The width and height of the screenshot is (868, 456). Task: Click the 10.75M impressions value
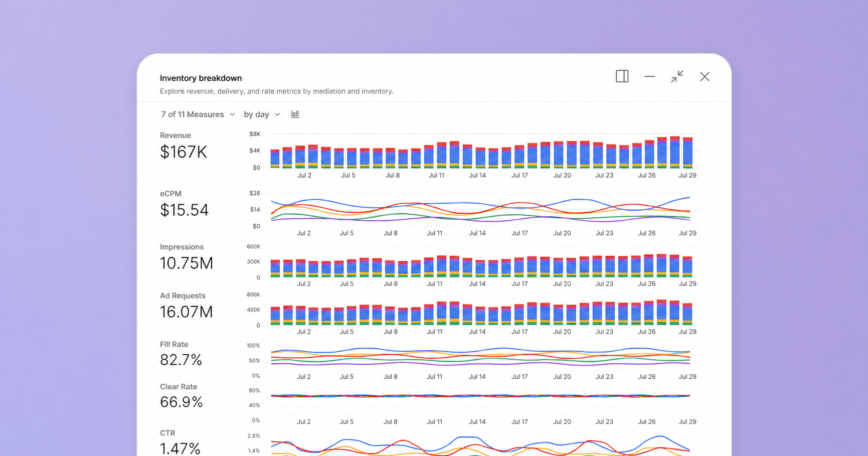coord(186,263)
